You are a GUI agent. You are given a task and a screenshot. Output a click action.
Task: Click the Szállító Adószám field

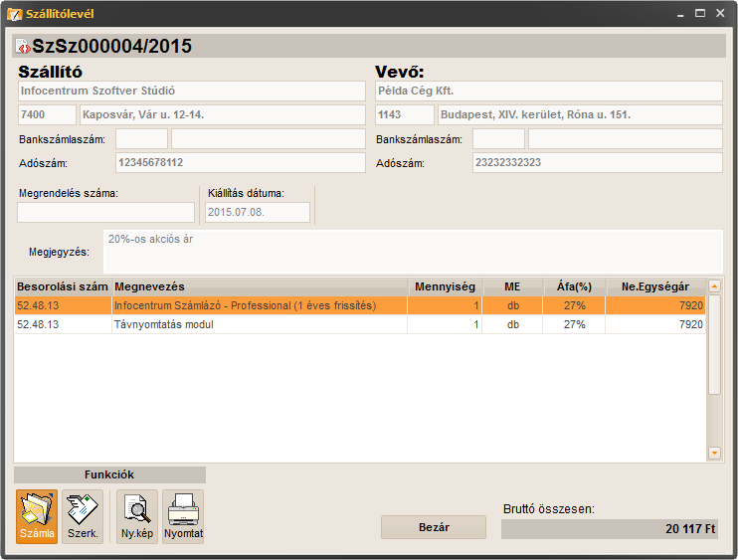click(240, 162)
